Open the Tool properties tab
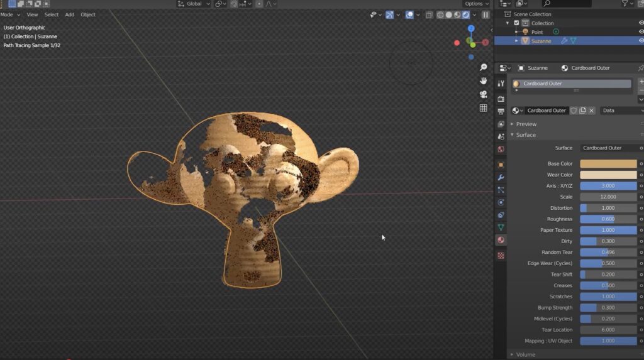This screenshot has width=644, height=360. [501, 84]
